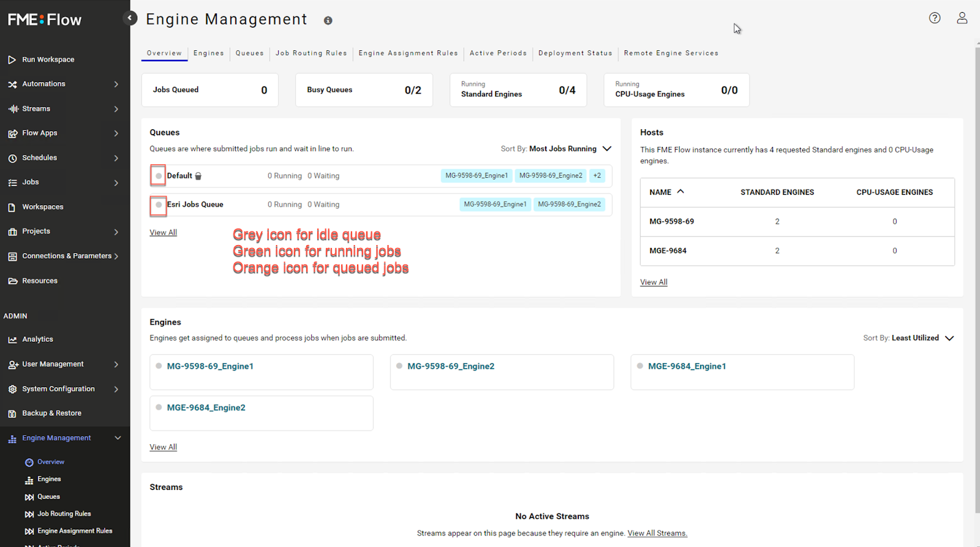Open the MG-9598-69_Engine2 engine card link

[x=451, y=366]
